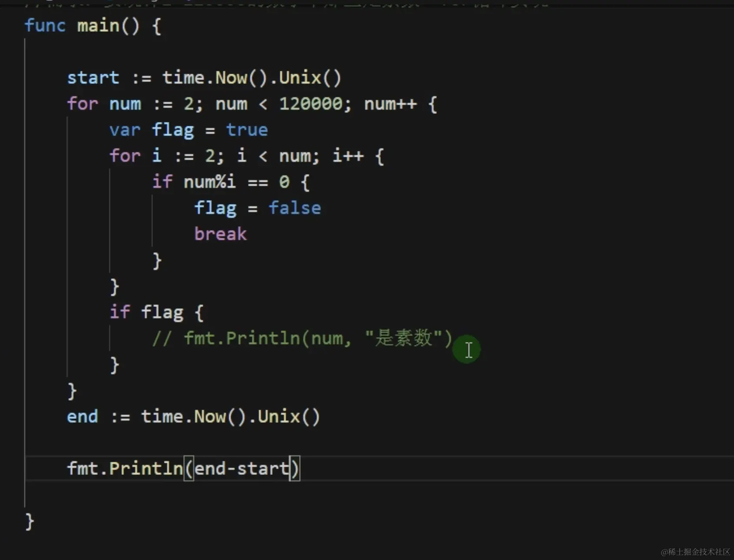The image size is (734, 560).
Task: Click the fmt.Println call at the bottom
Action: (125, 468)
